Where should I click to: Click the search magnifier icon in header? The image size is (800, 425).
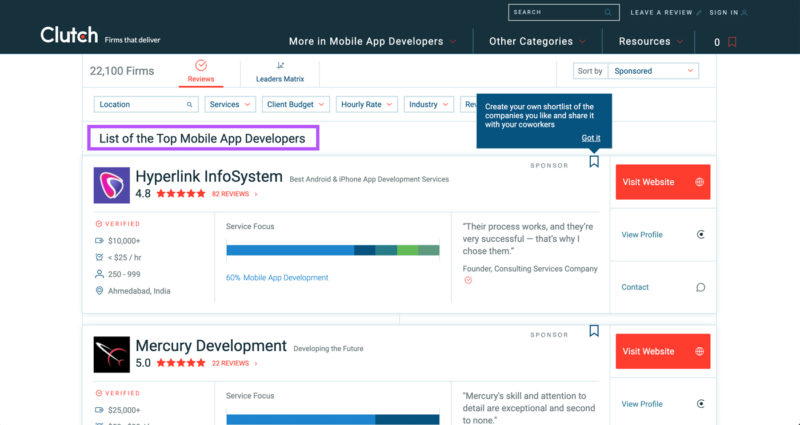[608, 12]
